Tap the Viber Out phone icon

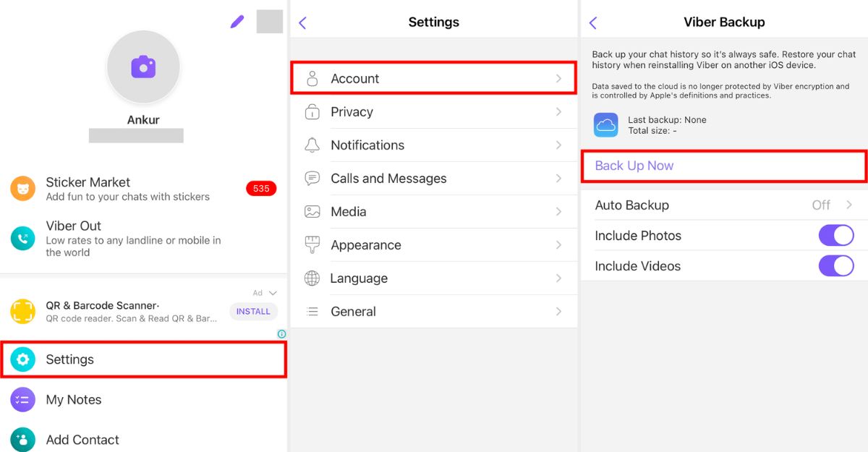[x=22, y=239]
